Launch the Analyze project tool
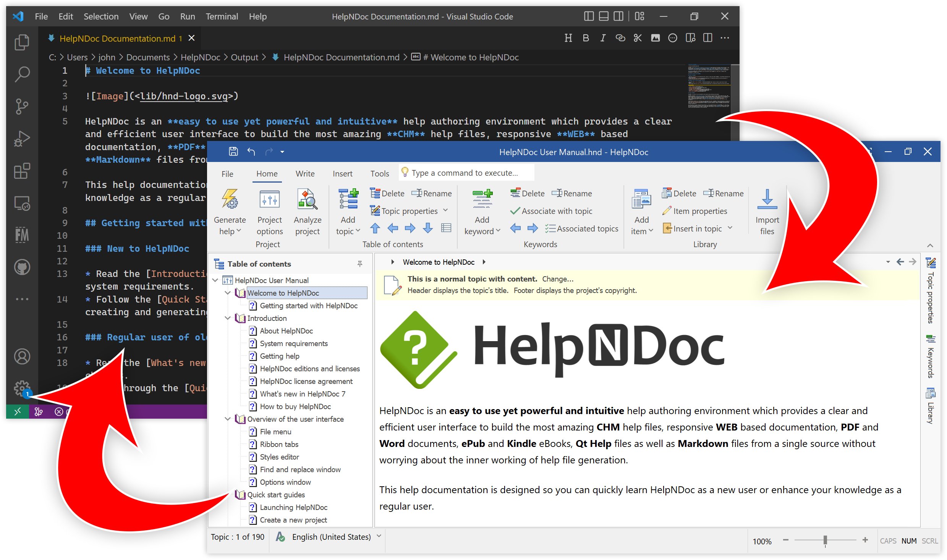 click(307, 210)
